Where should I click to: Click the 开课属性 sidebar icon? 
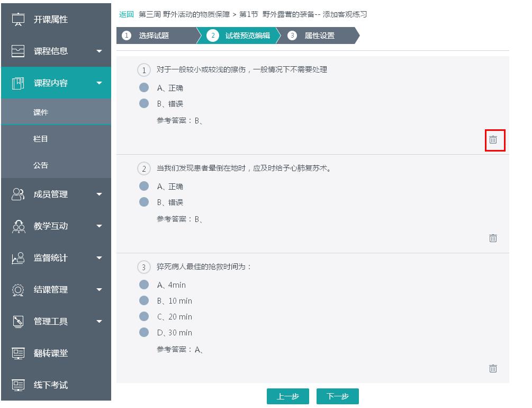pos(19,20)
